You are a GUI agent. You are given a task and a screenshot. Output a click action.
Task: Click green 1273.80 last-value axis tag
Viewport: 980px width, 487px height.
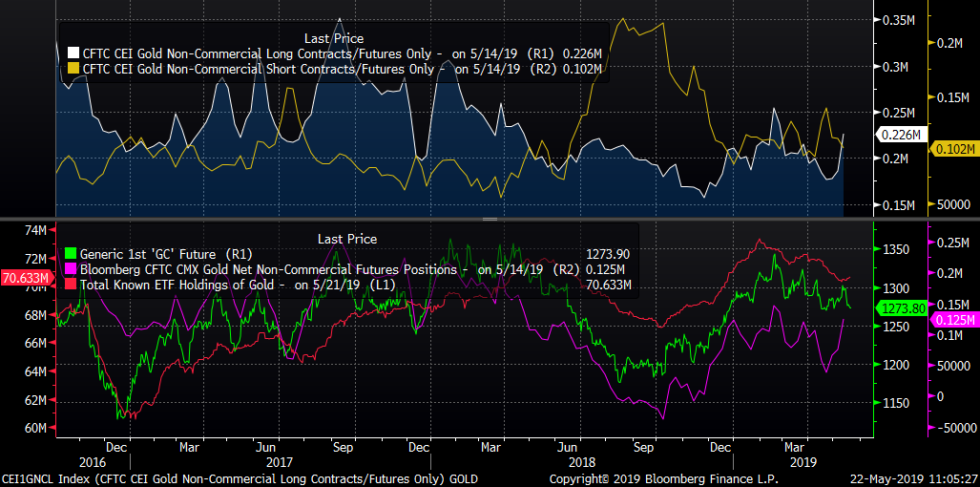(x=901, y=307)
